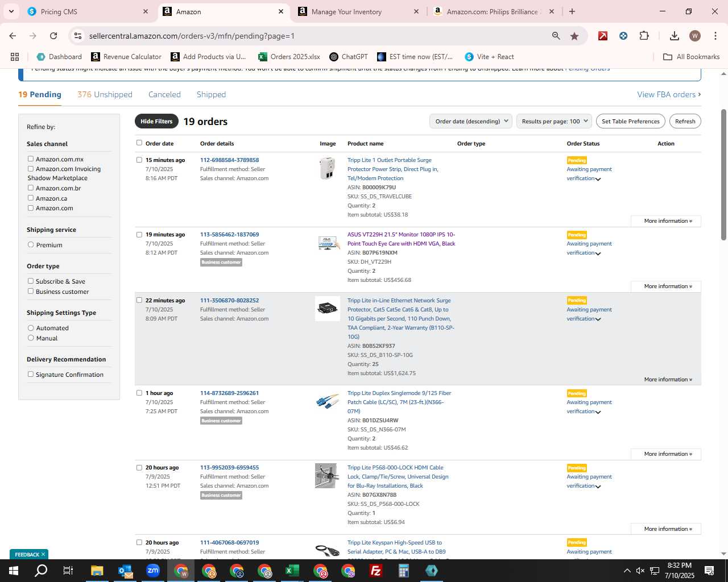
Task: Expand payment verification chevron for Tripp Lite Surge order
Action: point(598,179)
